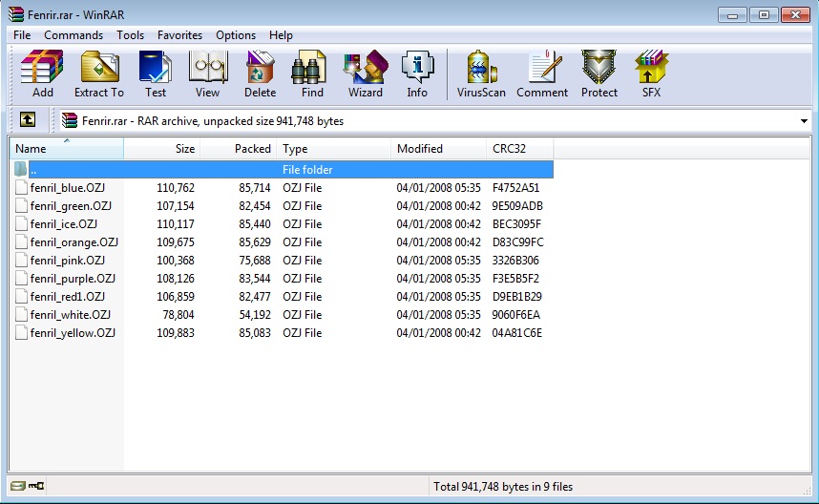
Task: Click file icon of fenril_blue.OZJ
Action: click(21, 187)
